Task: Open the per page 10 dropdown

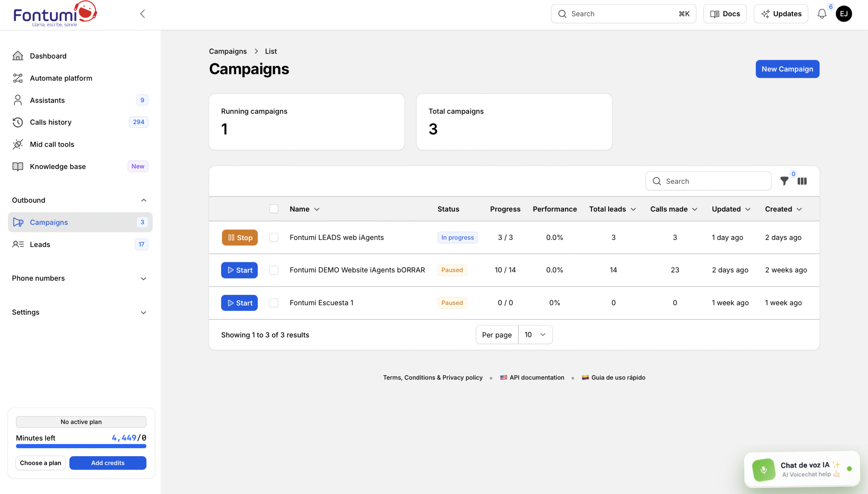Action: (535, 335)
